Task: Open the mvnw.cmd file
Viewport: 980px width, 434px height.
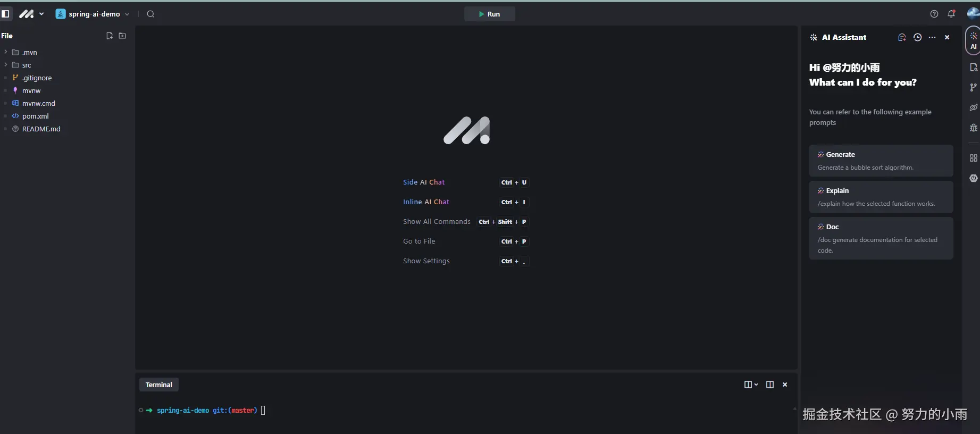Action: tap(38, 103)
